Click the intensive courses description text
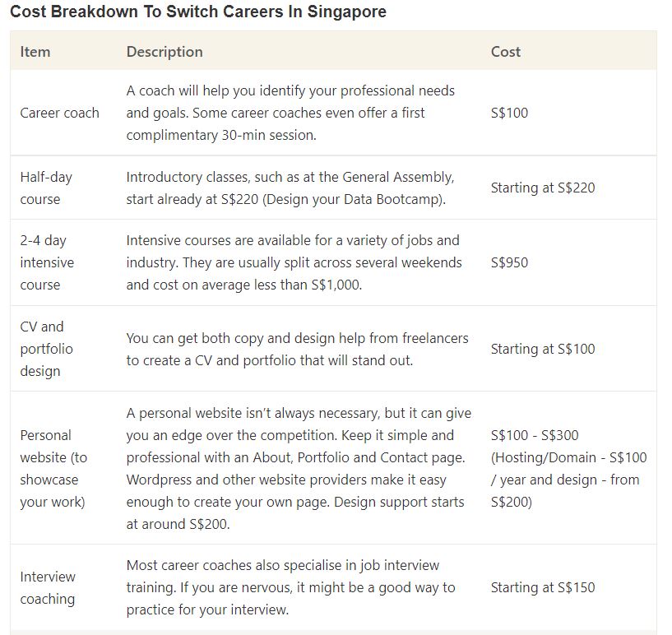 (x=292, y=262)
